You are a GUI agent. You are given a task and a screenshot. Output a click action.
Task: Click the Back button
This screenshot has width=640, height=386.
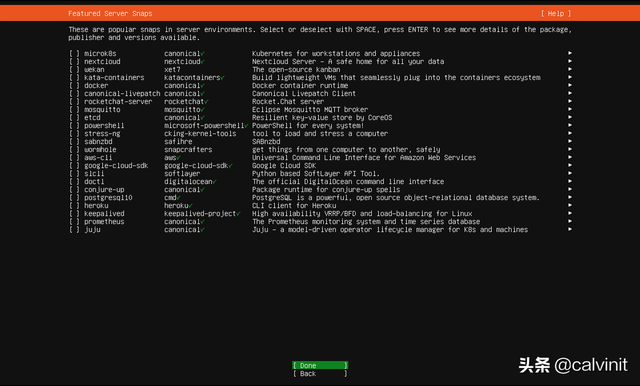pos(320,373)
